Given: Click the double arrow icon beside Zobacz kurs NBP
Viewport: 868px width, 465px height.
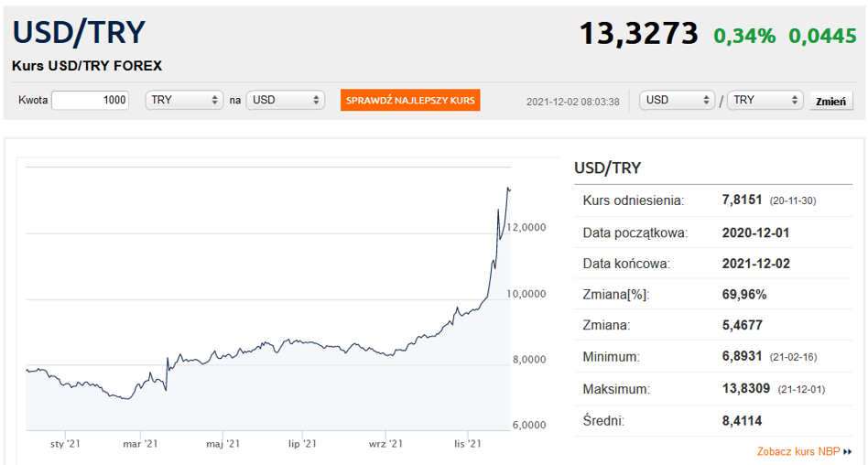Looking at the screenshot, I should (x=848, y=451).
